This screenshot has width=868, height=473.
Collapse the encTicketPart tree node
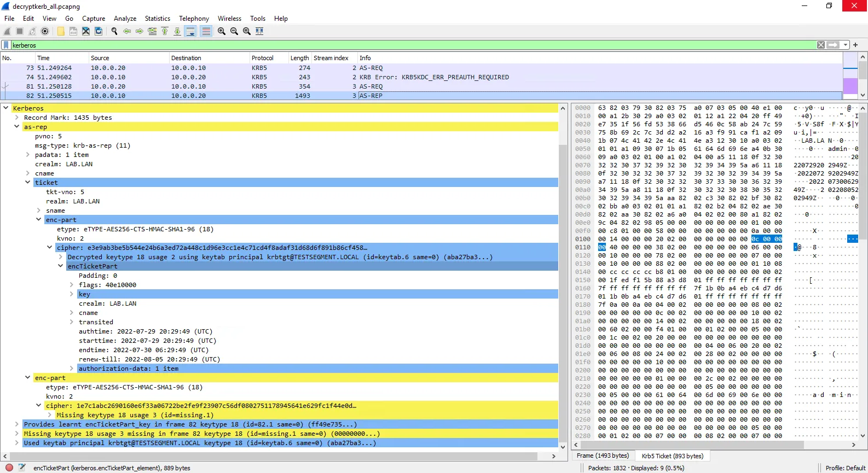pos(61,266)
